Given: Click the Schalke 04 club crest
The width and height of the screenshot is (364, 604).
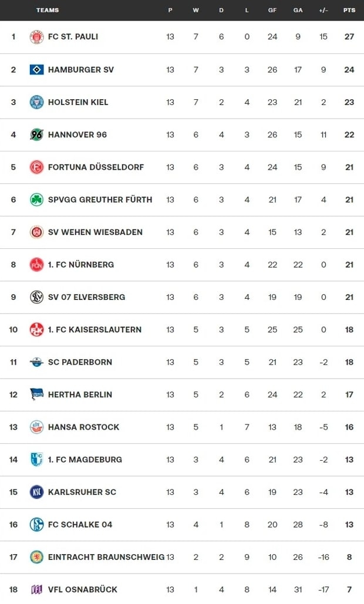Looking at the screenshot, I should [36, 525].
